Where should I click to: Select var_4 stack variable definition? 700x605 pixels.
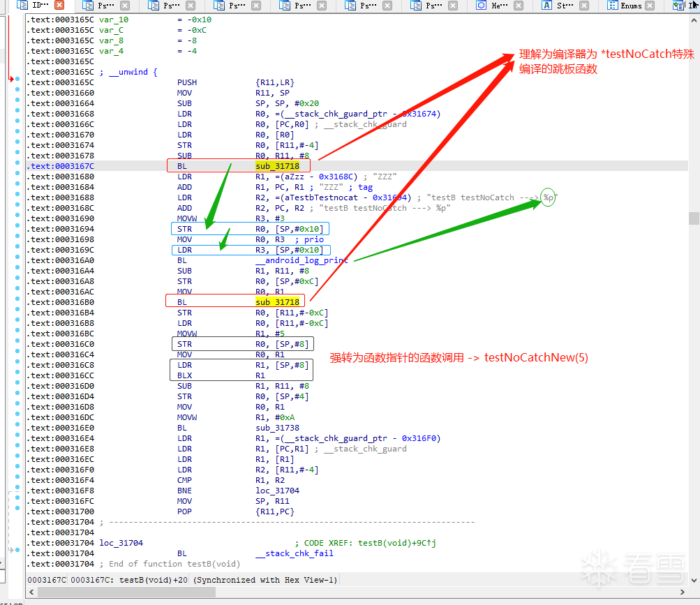111,52
